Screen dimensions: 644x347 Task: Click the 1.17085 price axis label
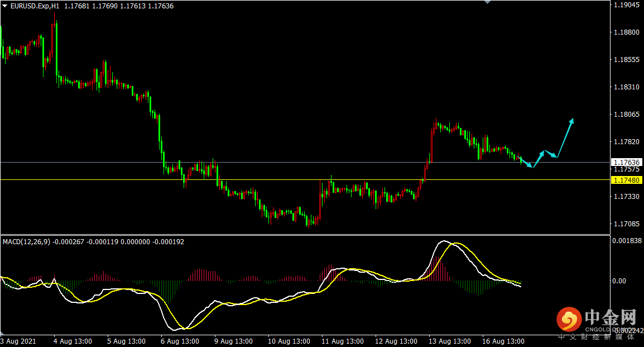(626, 224)
